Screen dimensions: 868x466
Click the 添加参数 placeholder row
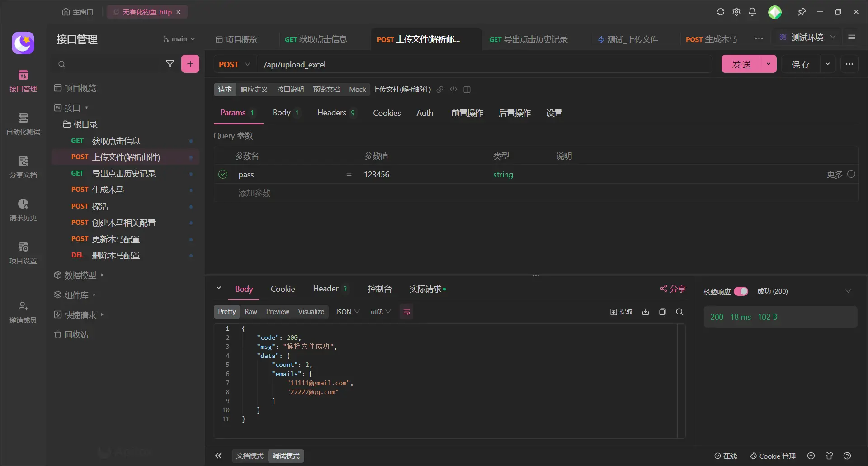[x=536, y=193]
